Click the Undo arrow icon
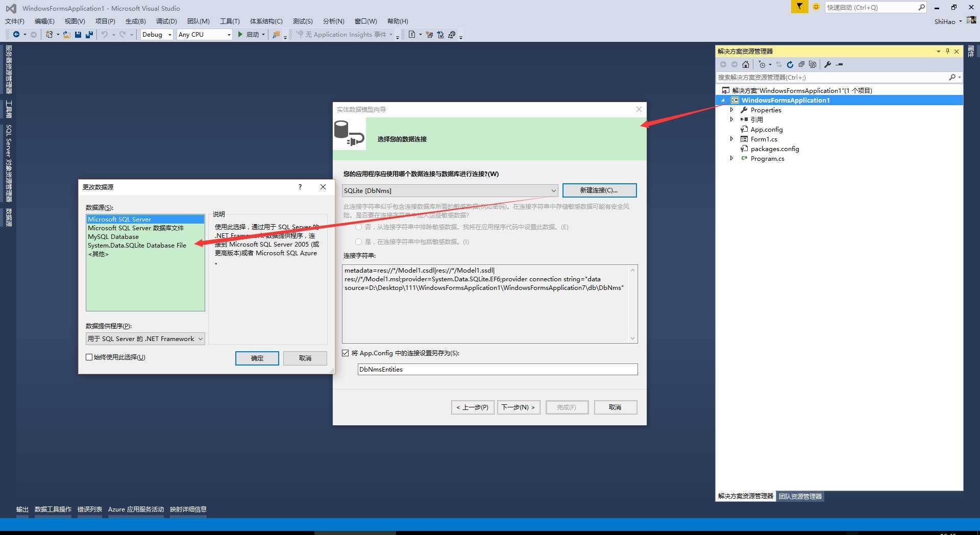The width and height of the screenshot is (980, 535). click(104, 35)
